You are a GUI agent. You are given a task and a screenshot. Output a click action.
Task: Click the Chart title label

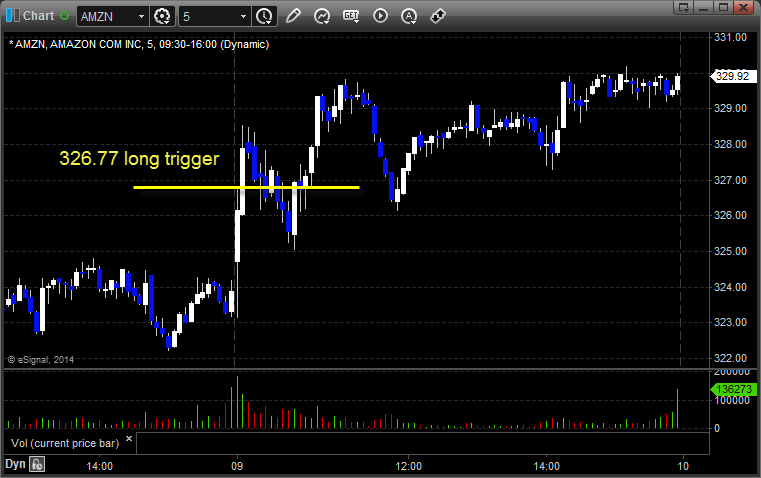tap(38, 16)
